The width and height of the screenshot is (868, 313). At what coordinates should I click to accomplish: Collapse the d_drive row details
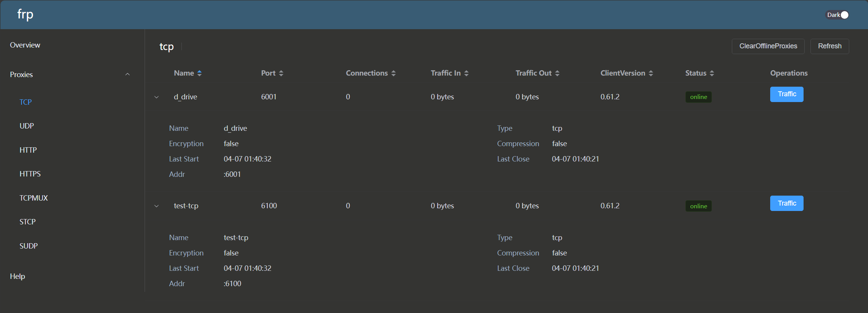point(156,97)
